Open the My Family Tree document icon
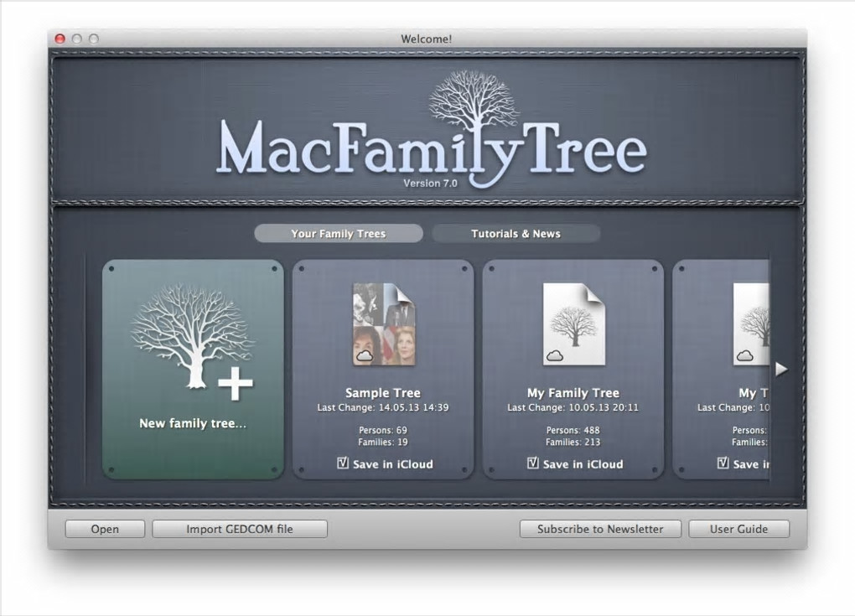 point(573,324)
